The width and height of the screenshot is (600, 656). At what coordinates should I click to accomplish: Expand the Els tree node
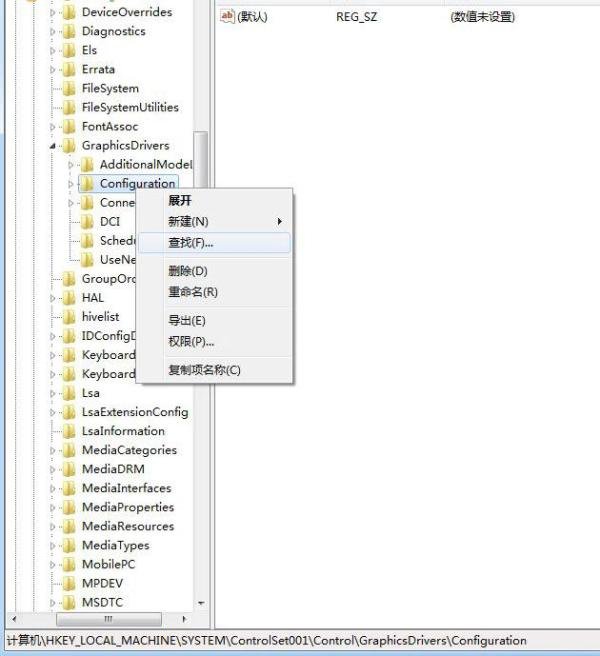click(x=53, y=51)
